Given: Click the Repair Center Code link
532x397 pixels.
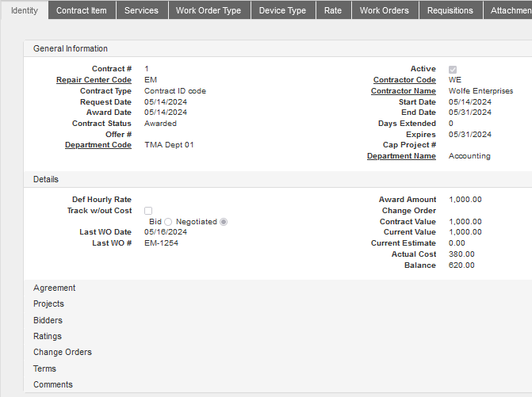Looking at the screenshot, I should 94,80.
